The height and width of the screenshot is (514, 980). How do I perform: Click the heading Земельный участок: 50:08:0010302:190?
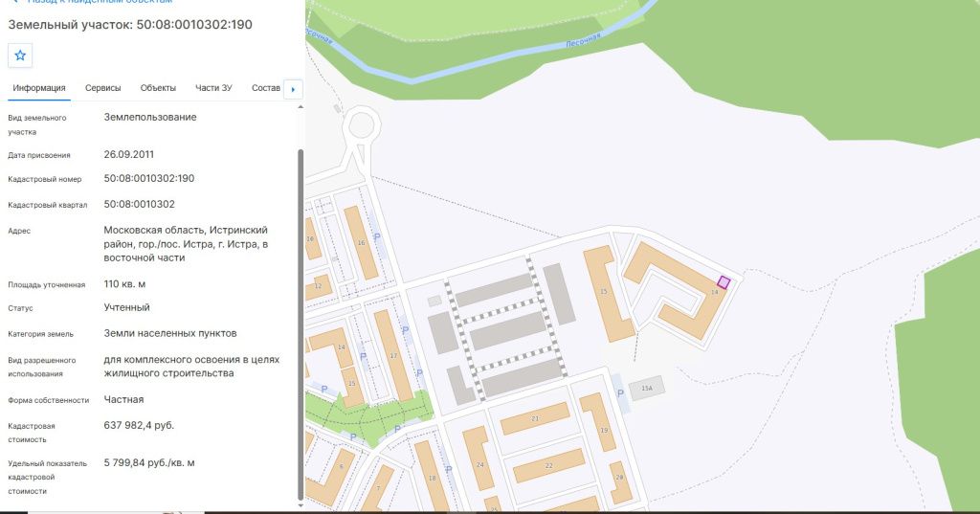pos(130,24)
